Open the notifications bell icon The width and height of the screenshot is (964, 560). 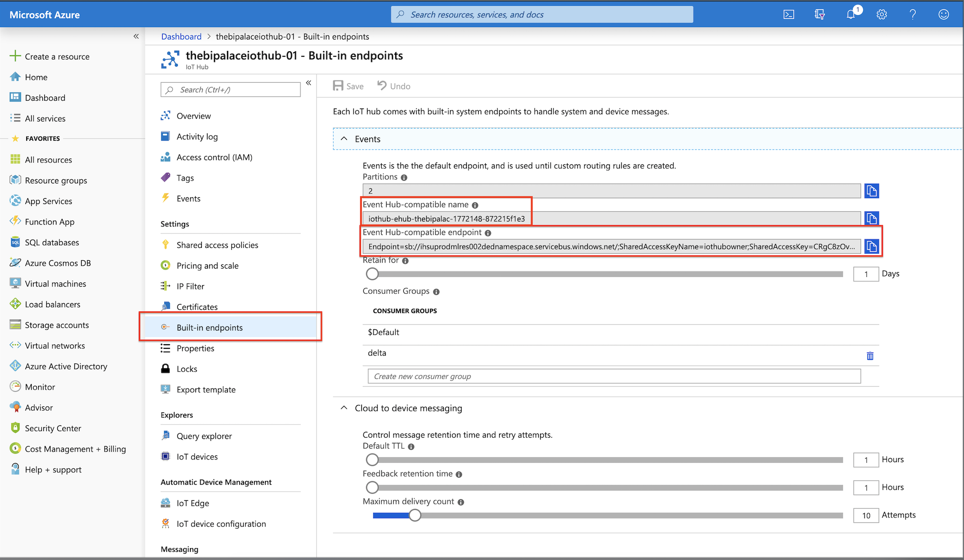[x=851, y=15]
